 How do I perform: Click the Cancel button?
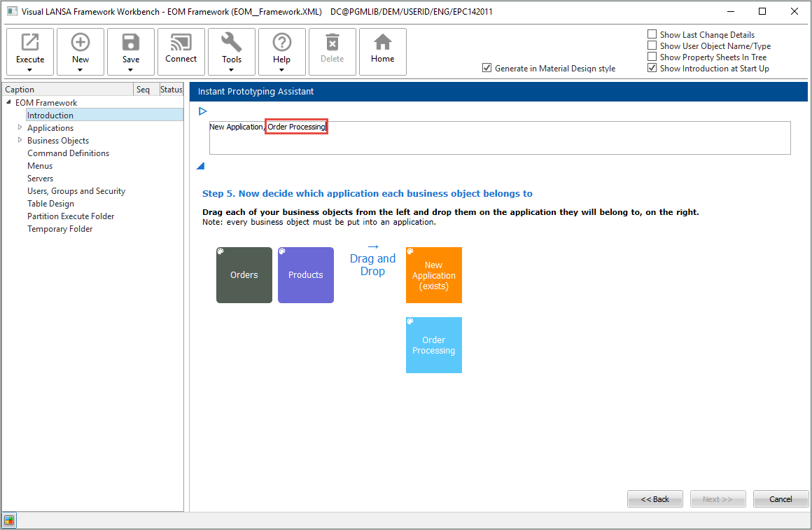coord(780,499)
